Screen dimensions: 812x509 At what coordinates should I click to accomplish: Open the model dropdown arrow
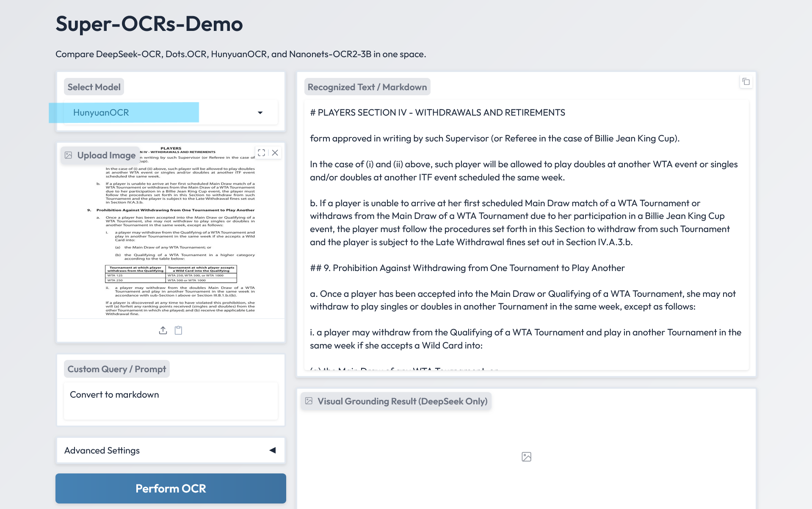[260, 113]
